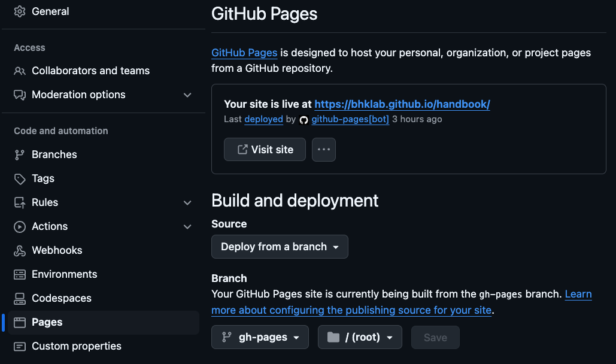Click the Codespaces icon
The width and height of the screenshot is (616, 364).
pos(20,298)
